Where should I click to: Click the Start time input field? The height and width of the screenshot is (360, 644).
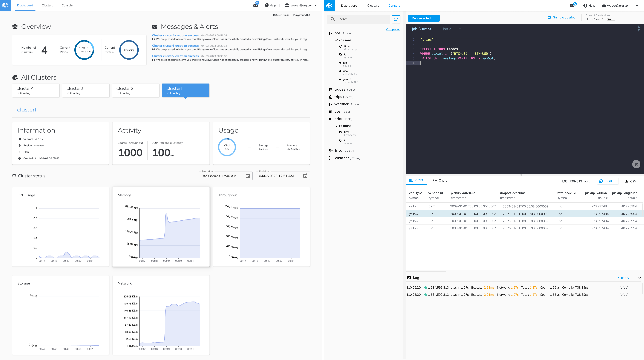coord(226,176)
